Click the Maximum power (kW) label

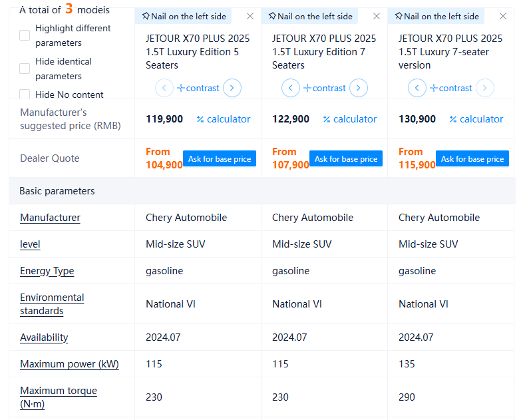[x=69, y=364]
